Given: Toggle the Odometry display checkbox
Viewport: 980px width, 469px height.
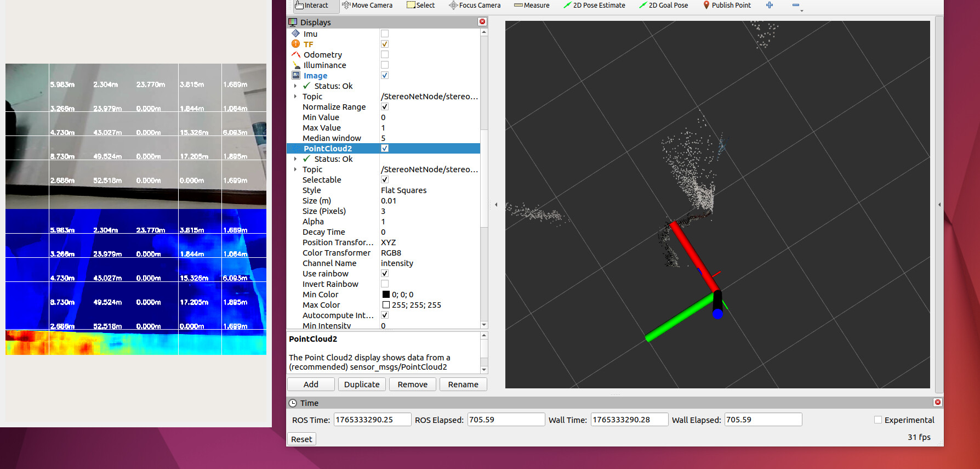Looking at the screenshot, I should click(385, 54).
